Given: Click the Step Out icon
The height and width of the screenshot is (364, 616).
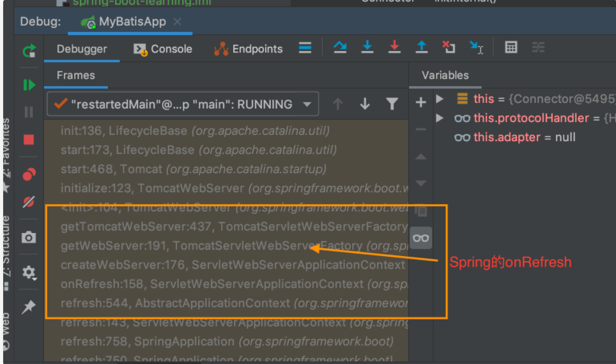Looking at the screenshot, I should tap(422, 47).
